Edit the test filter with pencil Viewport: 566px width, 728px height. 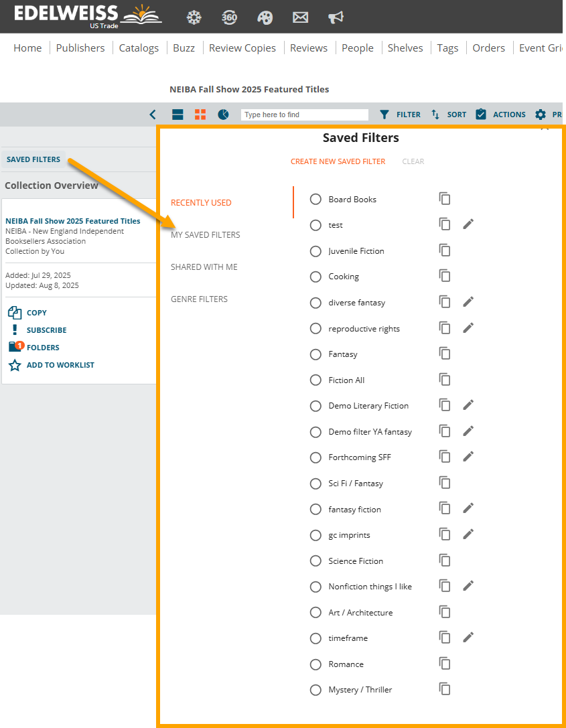point(468,225)
